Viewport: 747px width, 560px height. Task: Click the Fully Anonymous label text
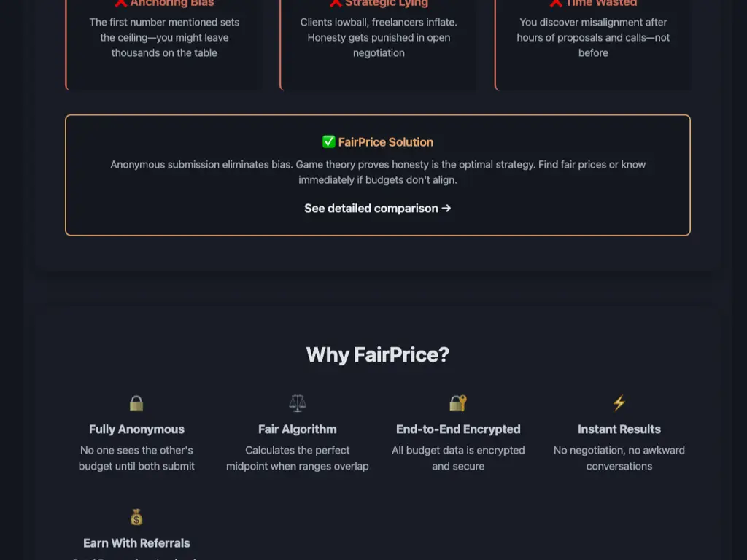click(136, 429)
